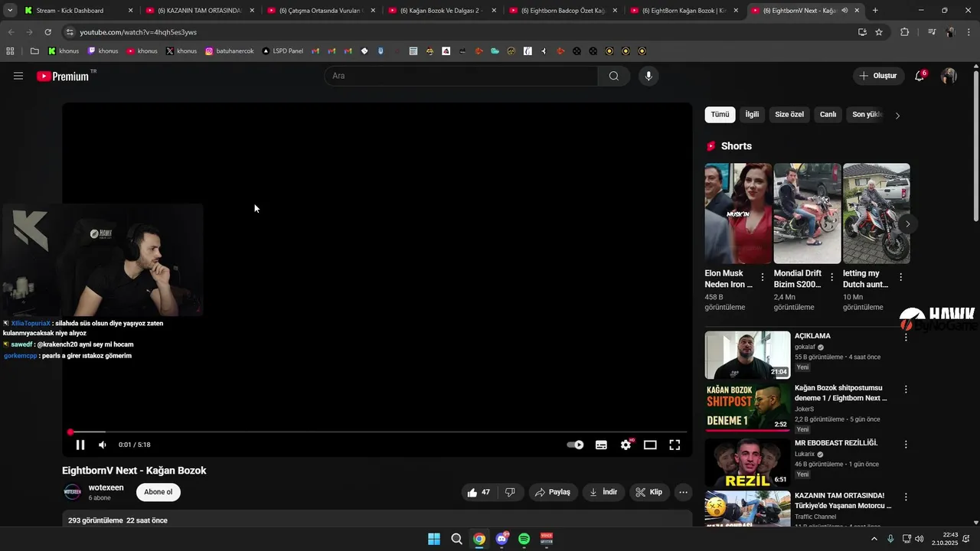Open options for MR EBOBEAST REZİLLİĞİ video
980x551 pixels.
tap(906, 444)
